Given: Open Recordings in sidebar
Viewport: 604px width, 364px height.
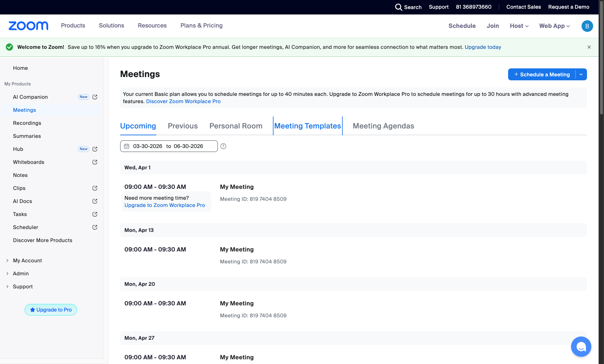Looking at the screenshot, I should pyautogui.click(x=27, y=123).
